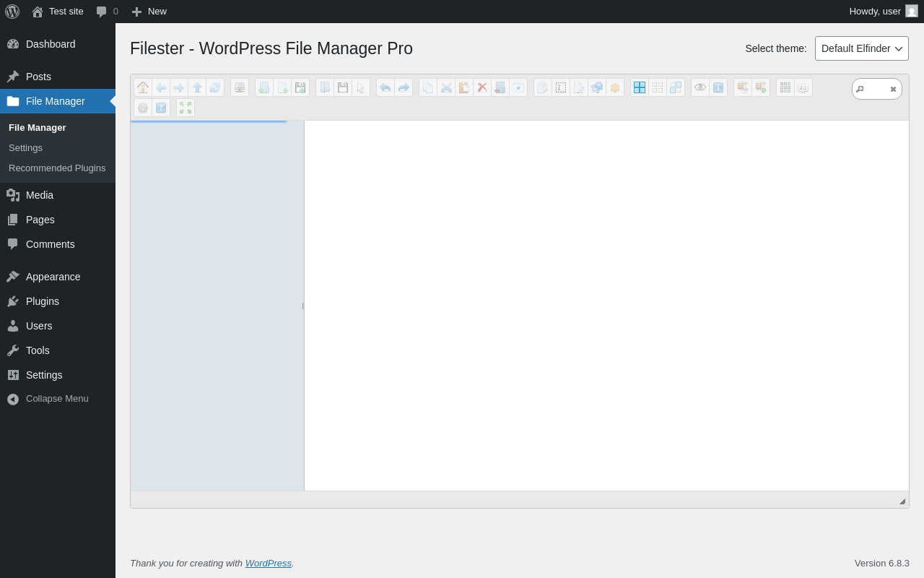This screenshot has width=924, height=578.
Task: Click the blue get info icon
Action: [x=718, y=87]
